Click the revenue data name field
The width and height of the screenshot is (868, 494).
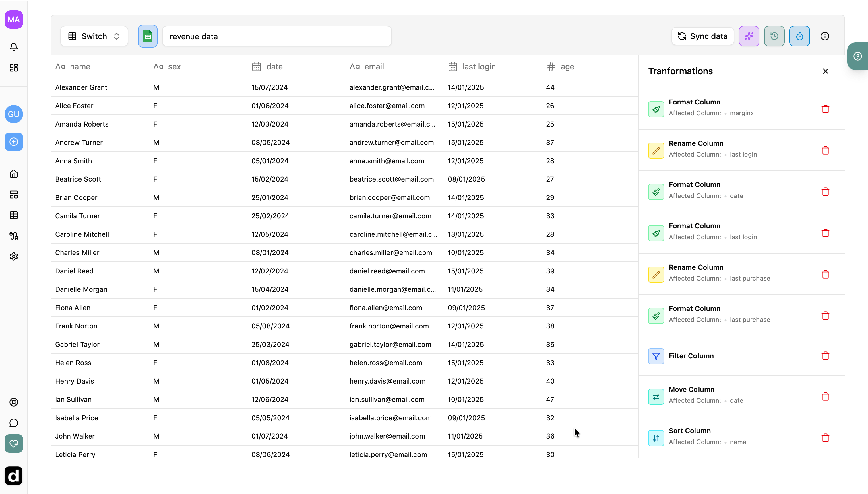tap(277, 36)
